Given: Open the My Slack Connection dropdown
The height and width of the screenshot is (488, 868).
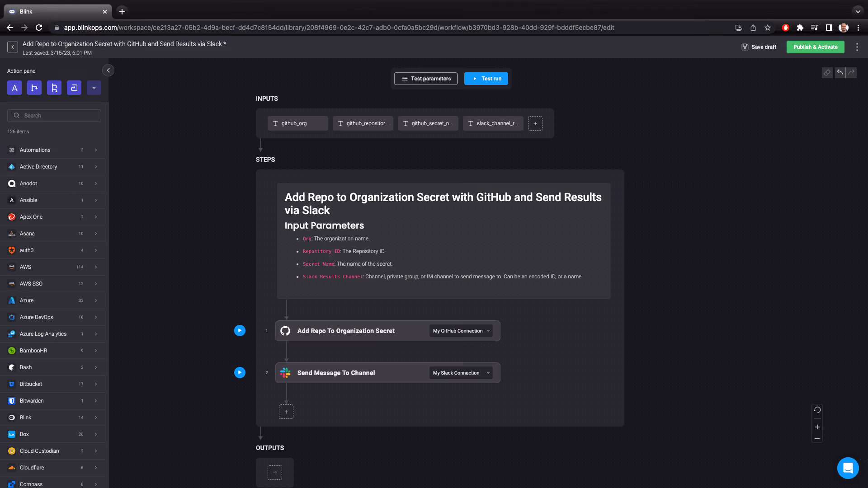Looking at the screenshot, I should pyautogui.click(x=461, y=373).
